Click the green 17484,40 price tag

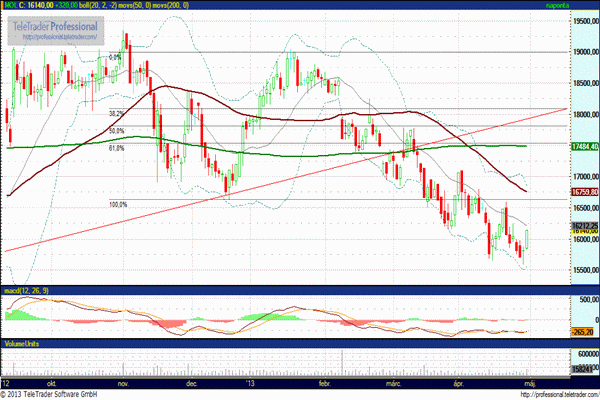(584, 147)
